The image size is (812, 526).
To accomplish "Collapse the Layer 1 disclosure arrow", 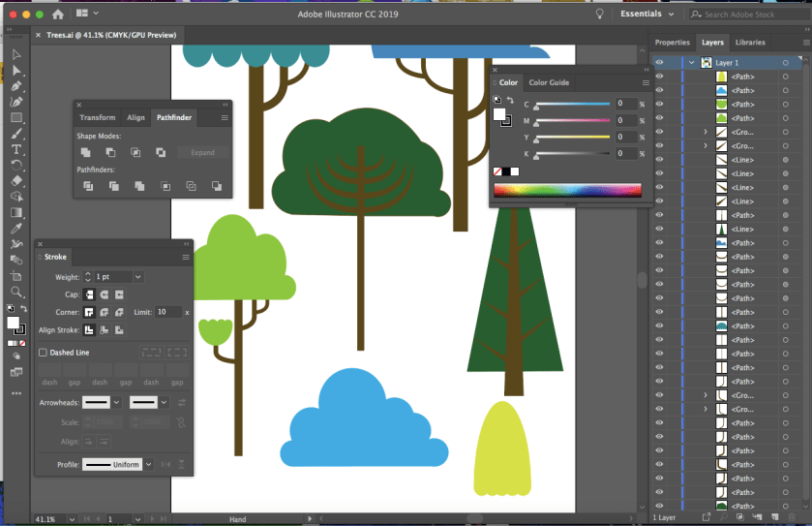I will [x=691, y=62].
